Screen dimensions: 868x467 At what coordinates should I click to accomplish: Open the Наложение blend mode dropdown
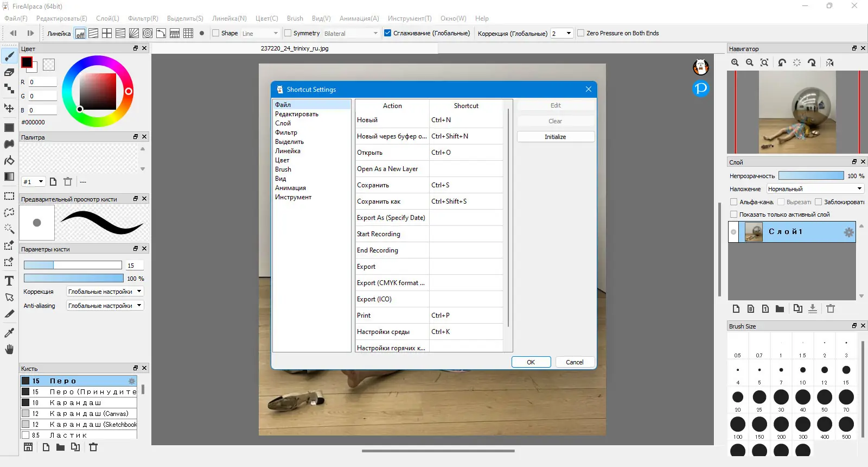pos(815,189)
